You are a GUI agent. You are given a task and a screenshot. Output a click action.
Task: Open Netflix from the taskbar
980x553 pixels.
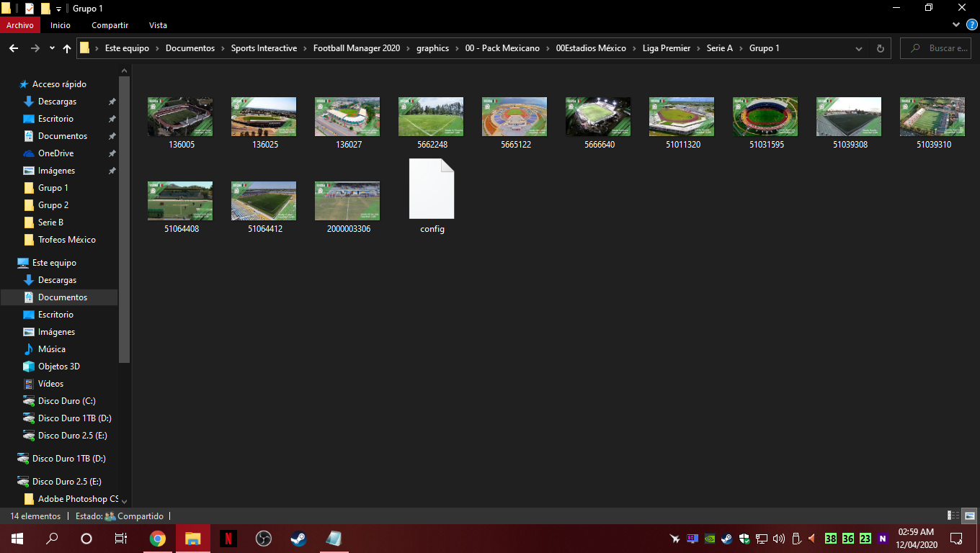click(228, 539)
